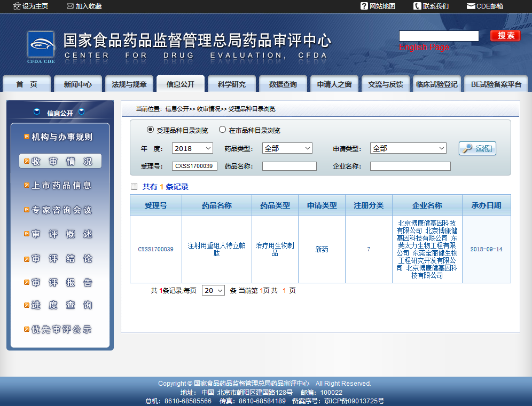Switch to the 信息公开 tab
Image resolution: width=532 pixels, height=406 pixels.
[181, 84]
